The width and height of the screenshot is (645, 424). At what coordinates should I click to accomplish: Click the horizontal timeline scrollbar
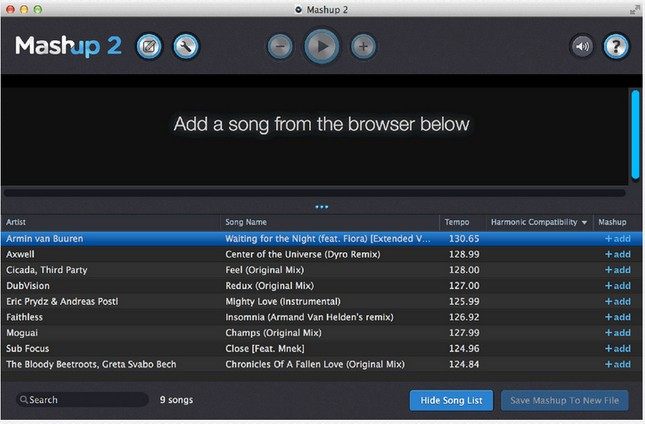click(315, 192)
